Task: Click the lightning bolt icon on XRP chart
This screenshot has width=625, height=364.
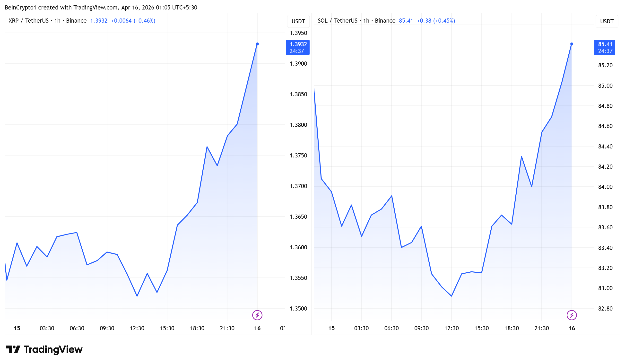Action: click(x=257, y=315)
